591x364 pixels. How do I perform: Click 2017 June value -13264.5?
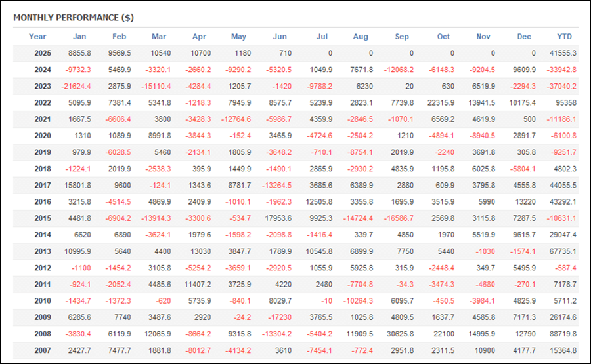[276, 186]
